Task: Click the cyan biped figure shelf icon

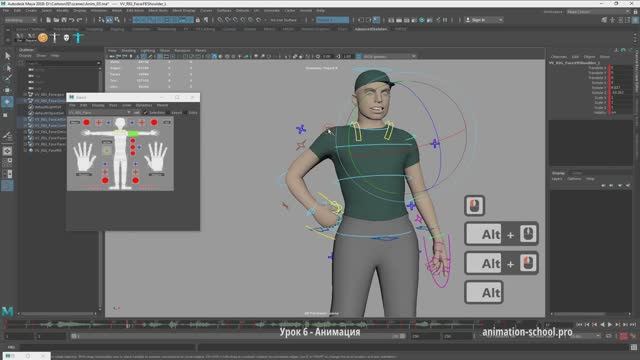Action: tap(78, 38)
